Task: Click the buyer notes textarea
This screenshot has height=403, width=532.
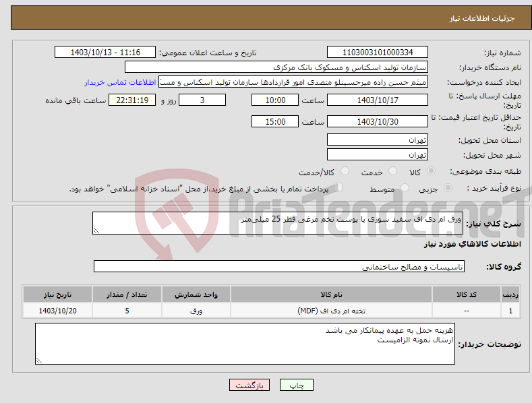Action: point(245,344)
